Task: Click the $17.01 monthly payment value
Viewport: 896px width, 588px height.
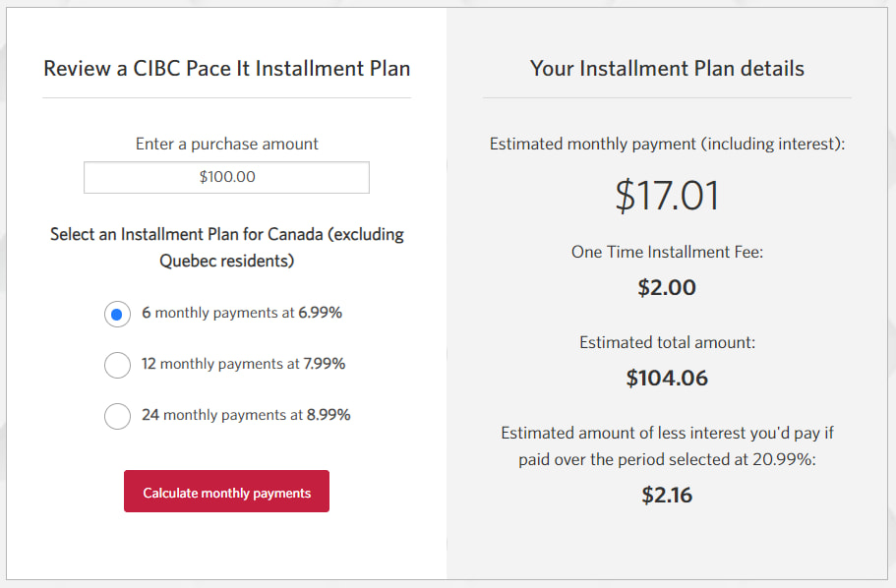Action: pyautogui.click(x=667, y=197)
